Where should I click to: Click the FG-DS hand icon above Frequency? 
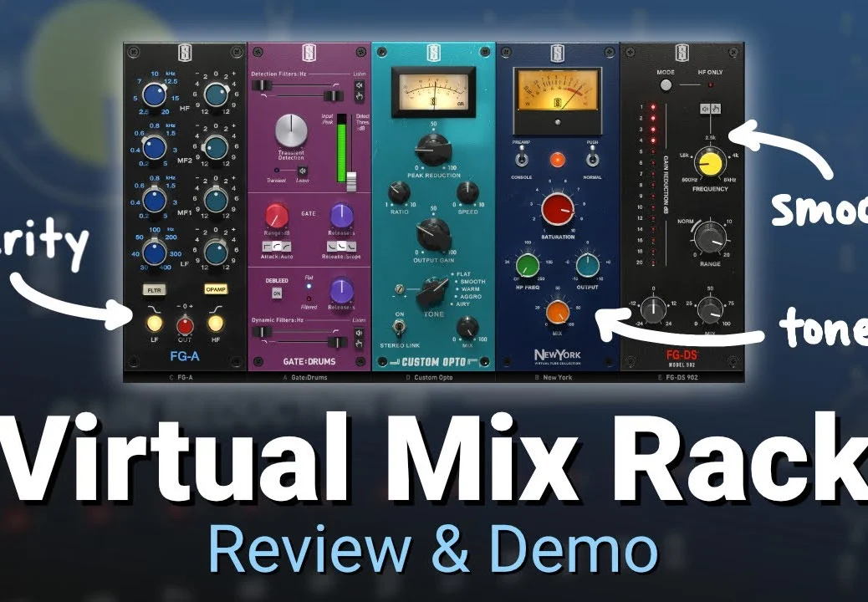point(716,109)
